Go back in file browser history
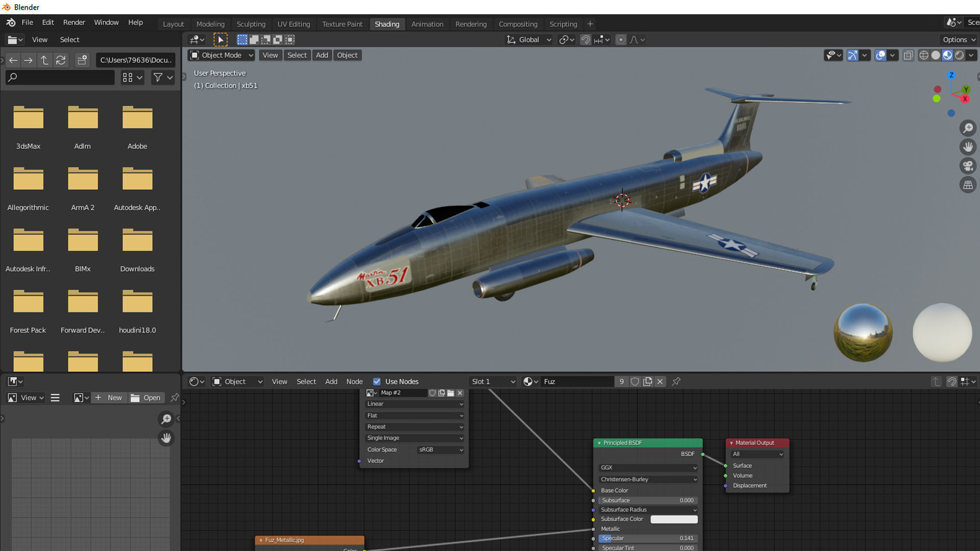Viewport: 980px width, 551px height. pyautogui.click(x=13, y=60)
